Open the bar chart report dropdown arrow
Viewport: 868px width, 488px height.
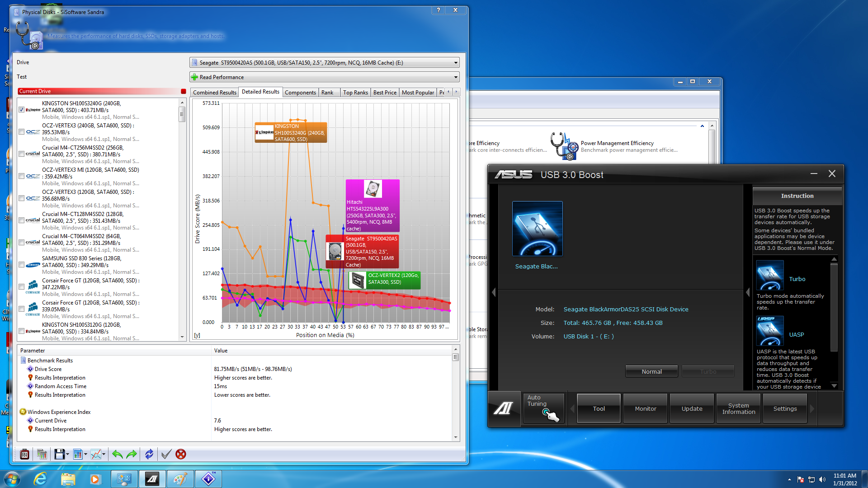85,455
